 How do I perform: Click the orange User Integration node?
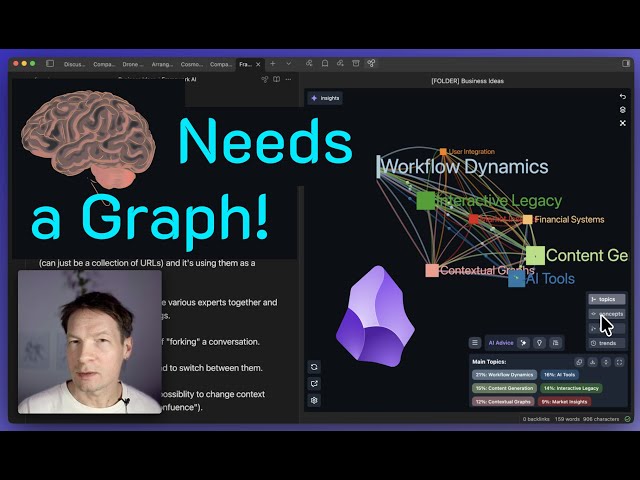coord(443,152)
